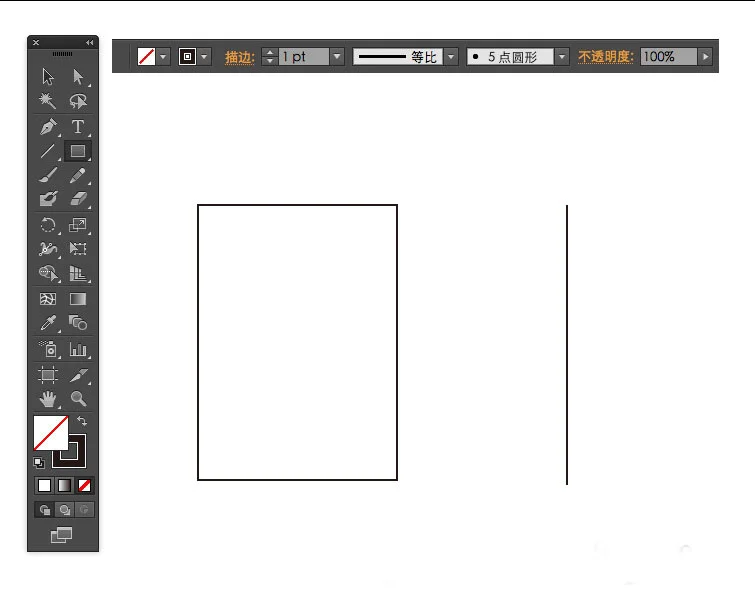Activate the Gradient tool

[78, 299]
